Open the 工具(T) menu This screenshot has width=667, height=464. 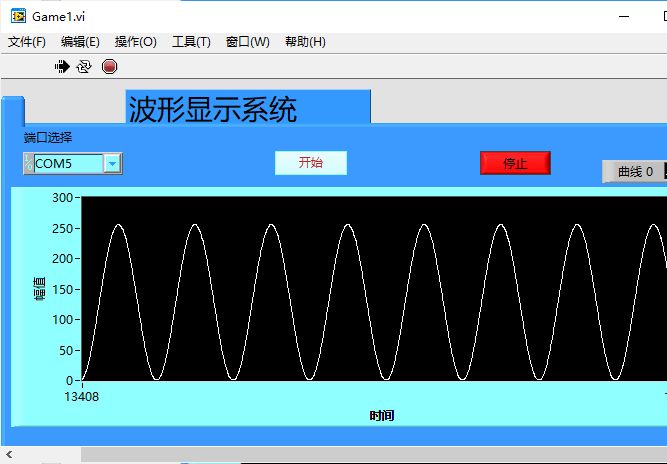[191, 42]
